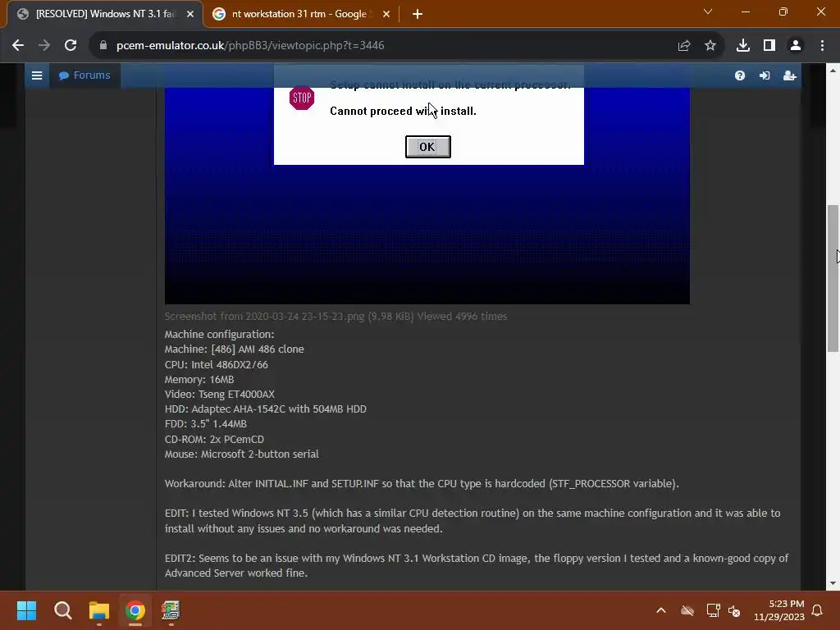Image resolution: width=840 pixels, height=630 pixels.
Task: Click the 'Mouse: Microsoft 2-button serial' line
Action: [x=242, y=454]
